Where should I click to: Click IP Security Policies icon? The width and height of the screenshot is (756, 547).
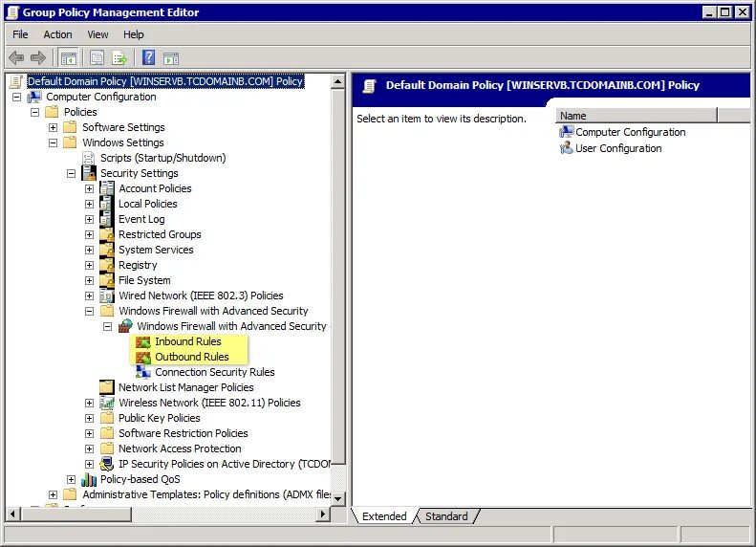(x=106, y=464)
